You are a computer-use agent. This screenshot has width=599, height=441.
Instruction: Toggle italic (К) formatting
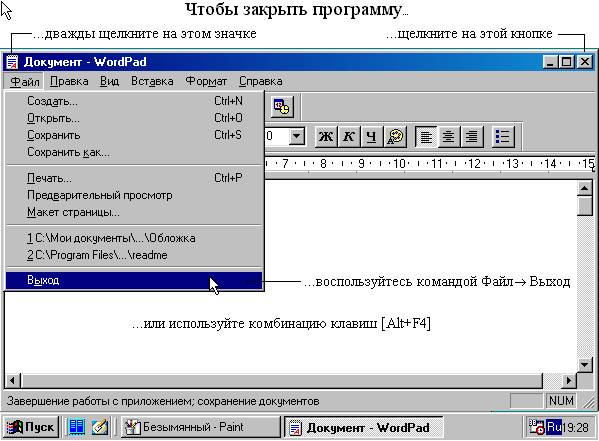(348, 136)
